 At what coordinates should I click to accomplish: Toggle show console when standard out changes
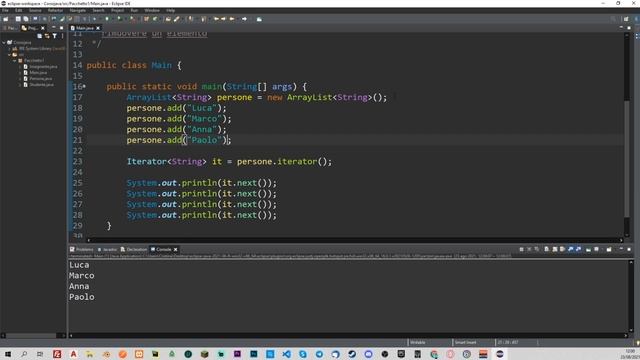click(x=570, y=249)
